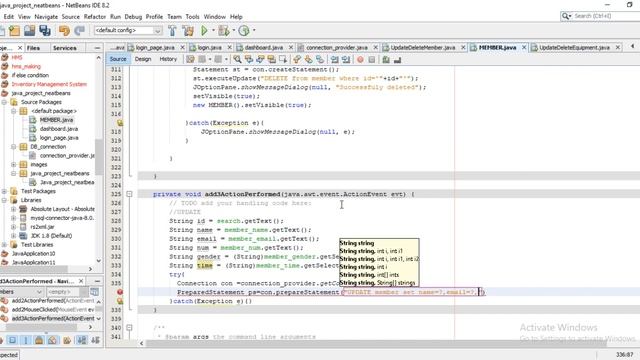
Task: Minimize the Projects panel
Action: (x=97, y=48)
